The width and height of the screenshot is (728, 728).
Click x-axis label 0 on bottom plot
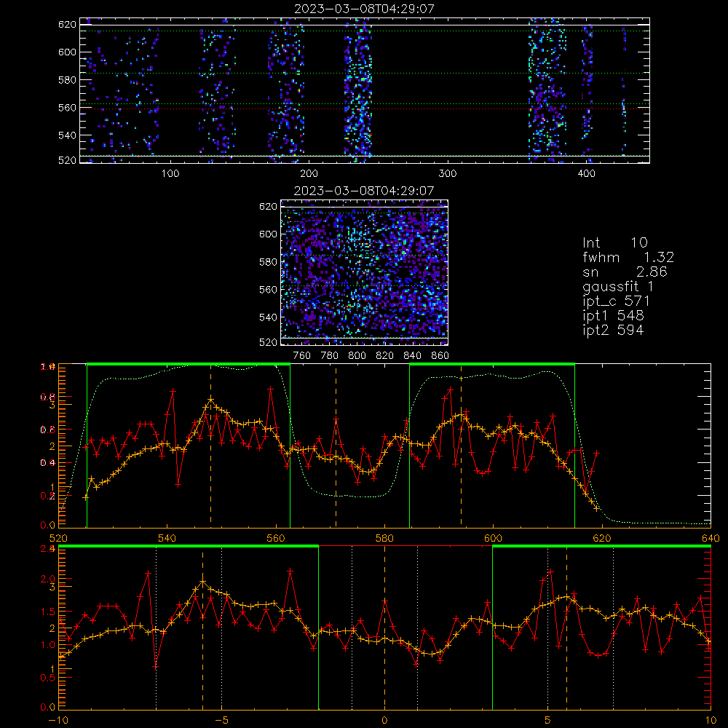(384, 721)
